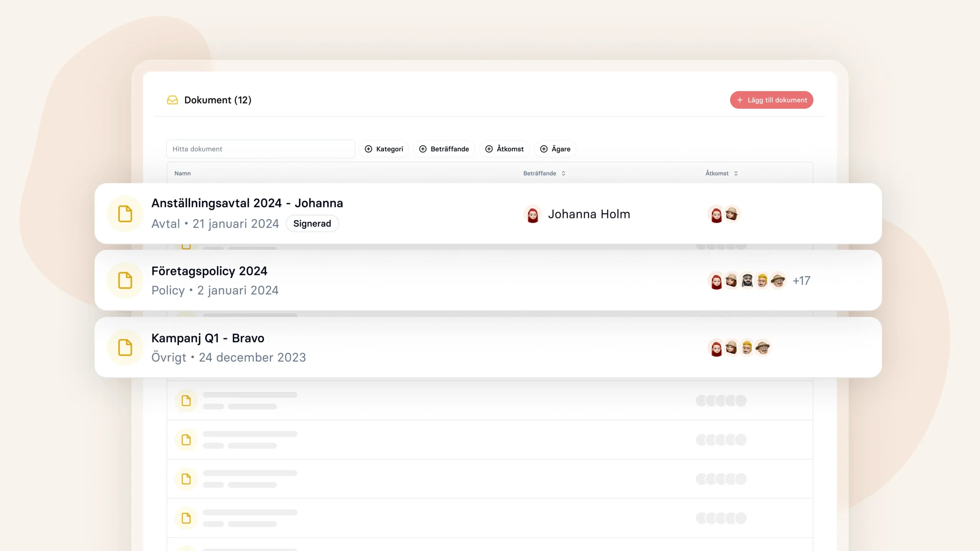Click the Kampanj Q1 - Bravo file icon
The image size is (980, 551).
pyautogui.click(x=125, y=347)
